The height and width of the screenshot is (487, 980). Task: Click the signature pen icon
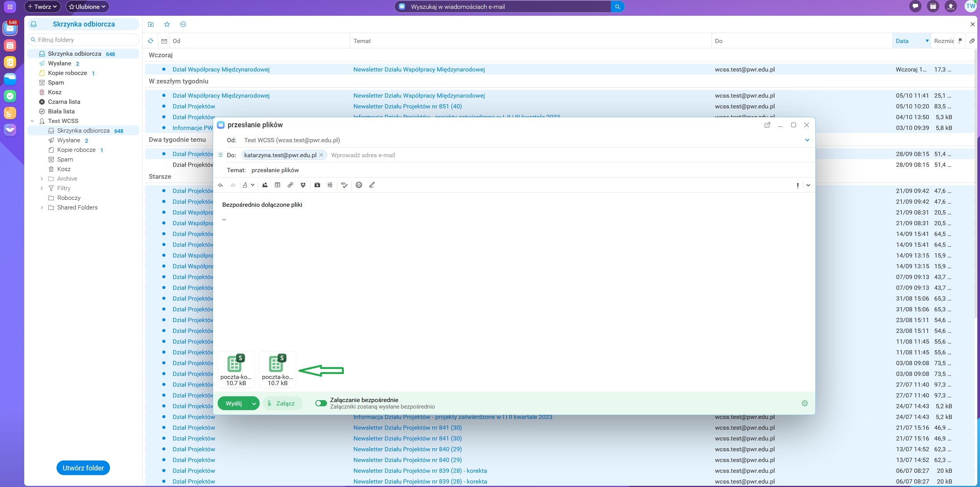(372, 185)
